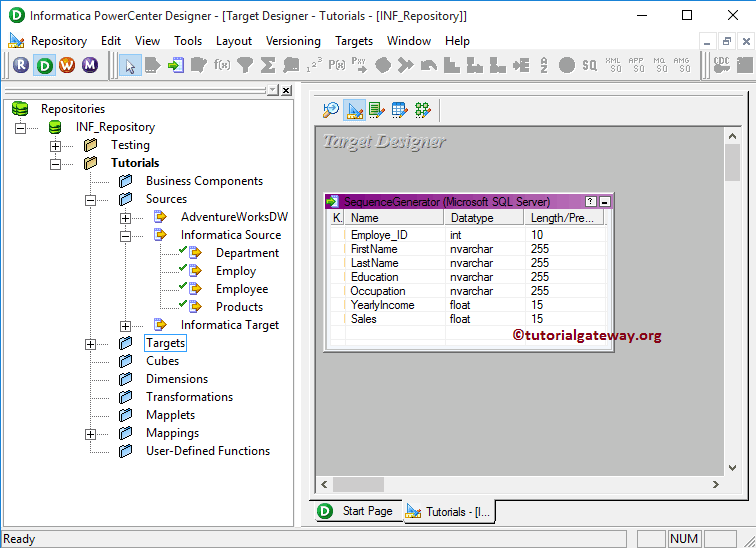Click the f(x) expression transformation icon
The height and width of the screenshot is (548, 756).
click(x=222, y=65)
